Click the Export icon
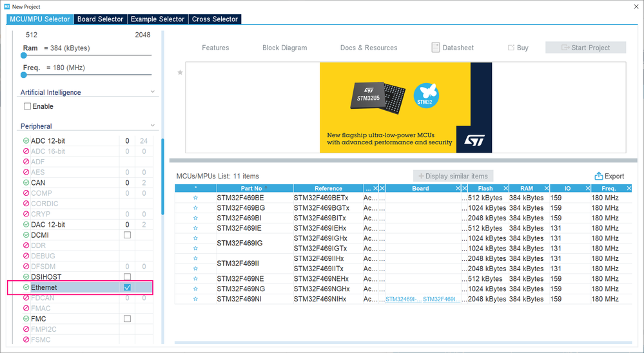Viewport: 644px width, 353px height. 598,176
